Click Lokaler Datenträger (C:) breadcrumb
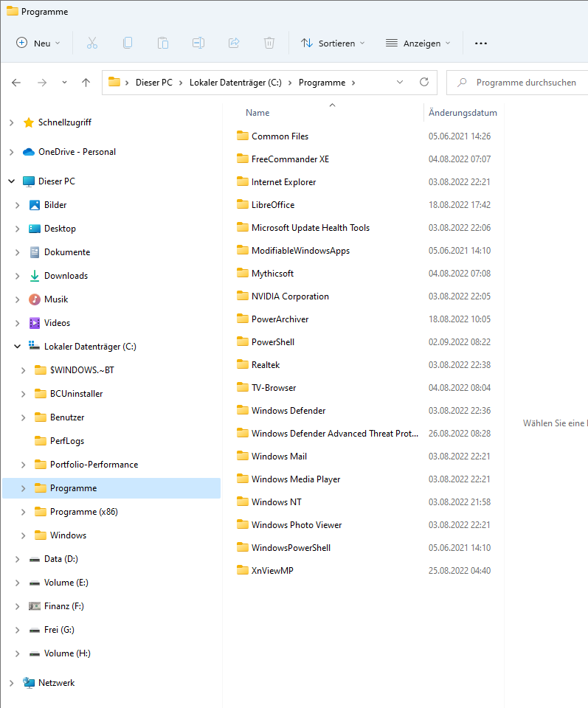588x708 pixels. point(235,83)
